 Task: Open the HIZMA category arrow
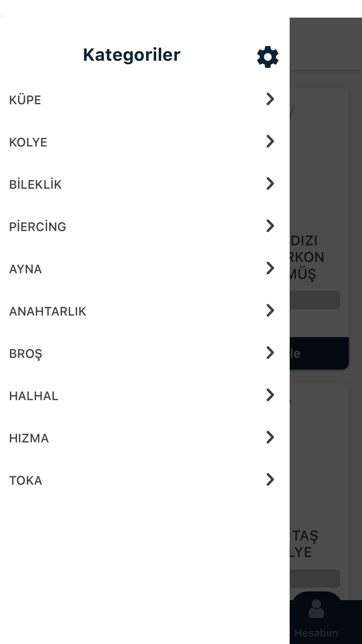(270, 437)
